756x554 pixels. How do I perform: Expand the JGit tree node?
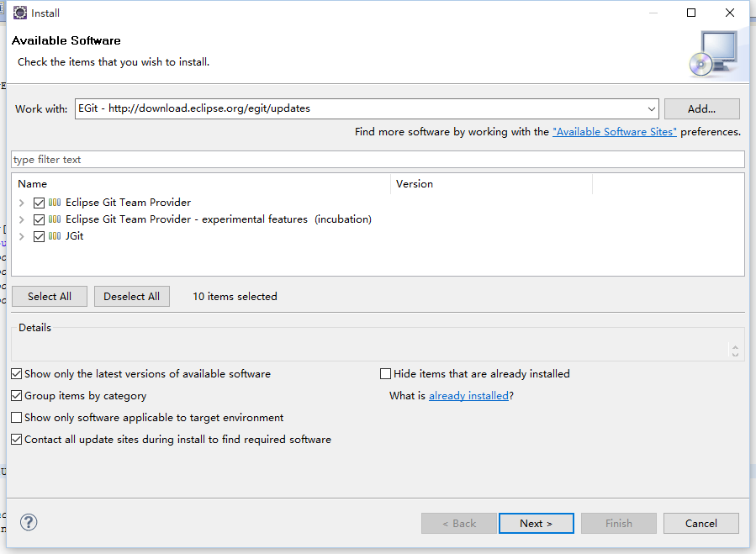coord(22,236)
